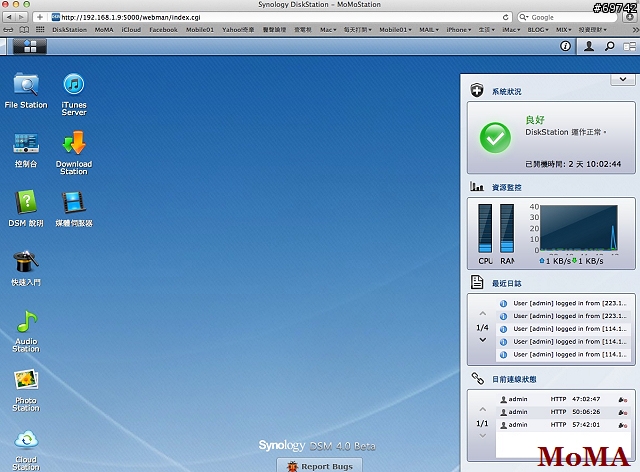The image size is (640, 472).
Task: Click the 最近日誌 document icon
Action: [477, 282]
